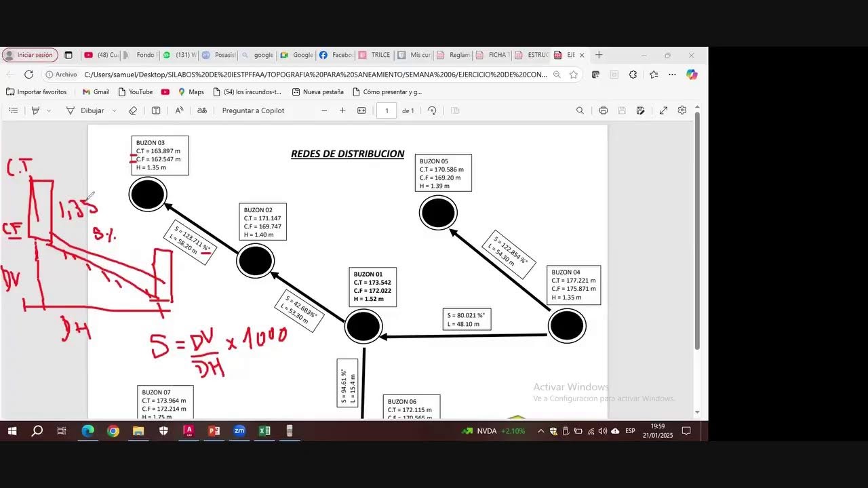Viewport: 868px width, 488px height.
Task: Open Task View on the taskbar
Action: tap(62, 431)
